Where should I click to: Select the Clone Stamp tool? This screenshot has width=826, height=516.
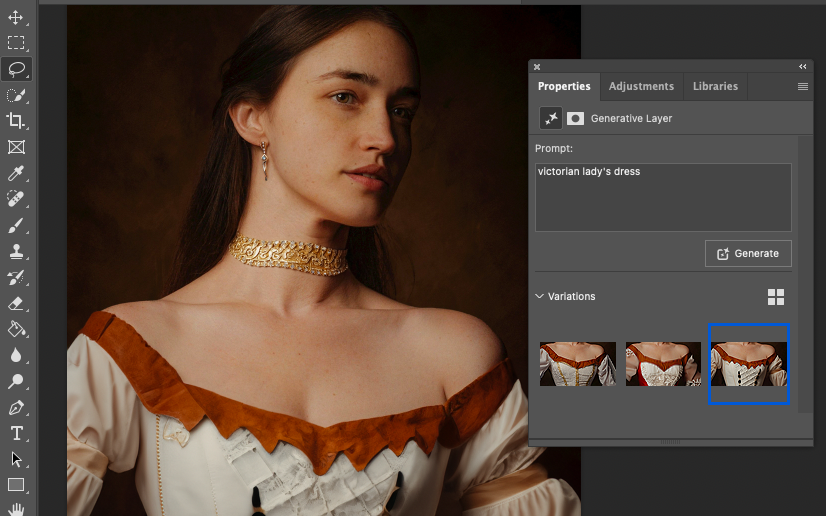point(16,251)
